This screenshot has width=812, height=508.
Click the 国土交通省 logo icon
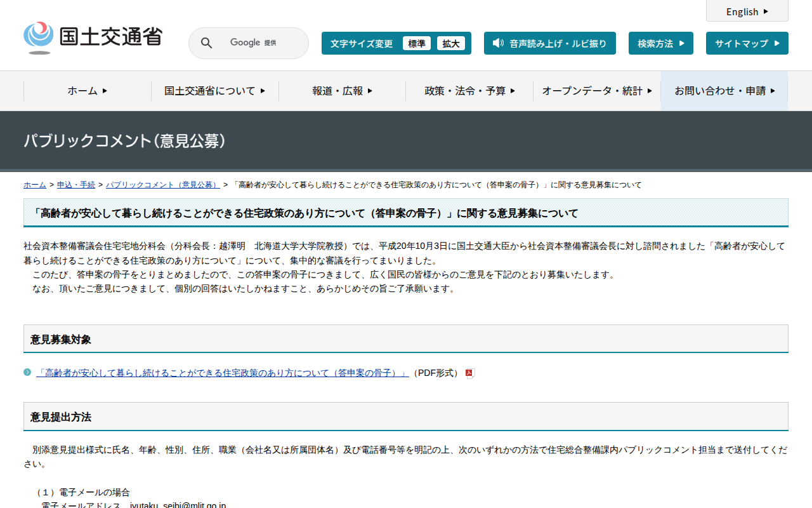point(39,36)
